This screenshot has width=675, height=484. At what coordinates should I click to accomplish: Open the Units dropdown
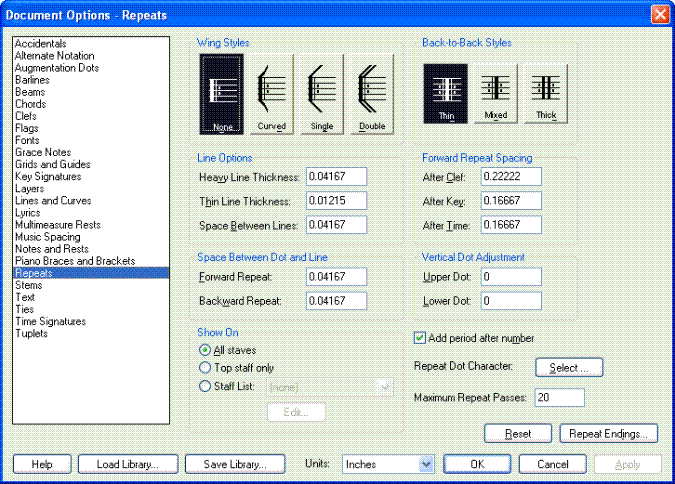click(387, 464)
